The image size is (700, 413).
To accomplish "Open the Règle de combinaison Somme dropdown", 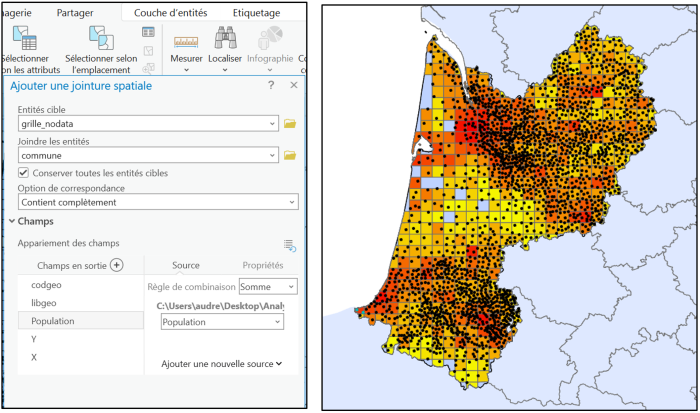I will click(263, 287).
